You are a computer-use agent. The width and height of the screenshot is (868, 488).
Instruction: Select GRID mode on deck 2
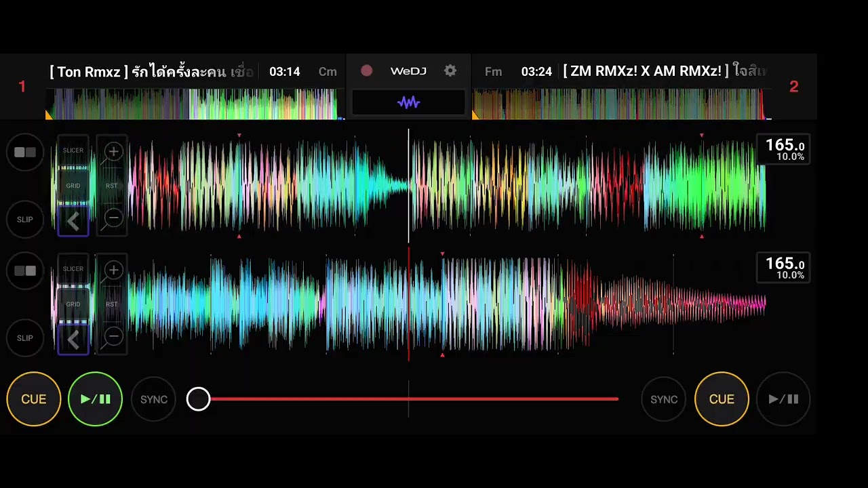73,304
